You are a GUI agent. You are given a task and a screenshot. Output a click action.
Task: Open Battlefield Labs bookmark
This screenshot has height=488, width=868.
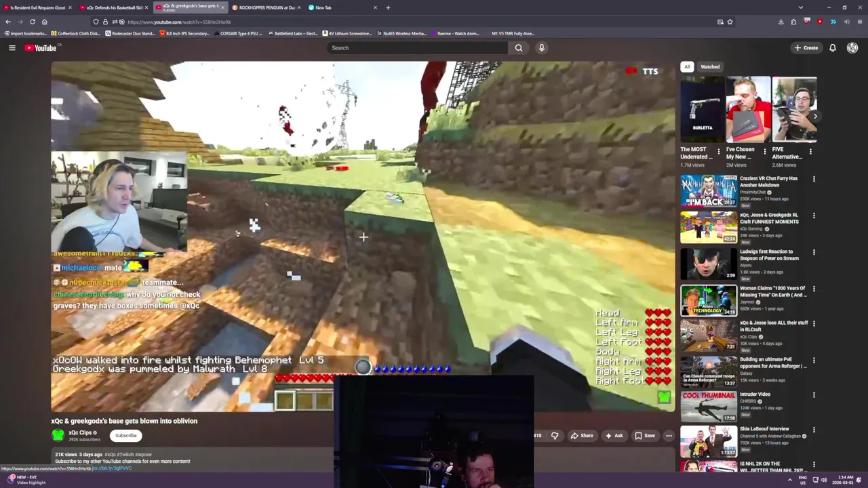293,33
